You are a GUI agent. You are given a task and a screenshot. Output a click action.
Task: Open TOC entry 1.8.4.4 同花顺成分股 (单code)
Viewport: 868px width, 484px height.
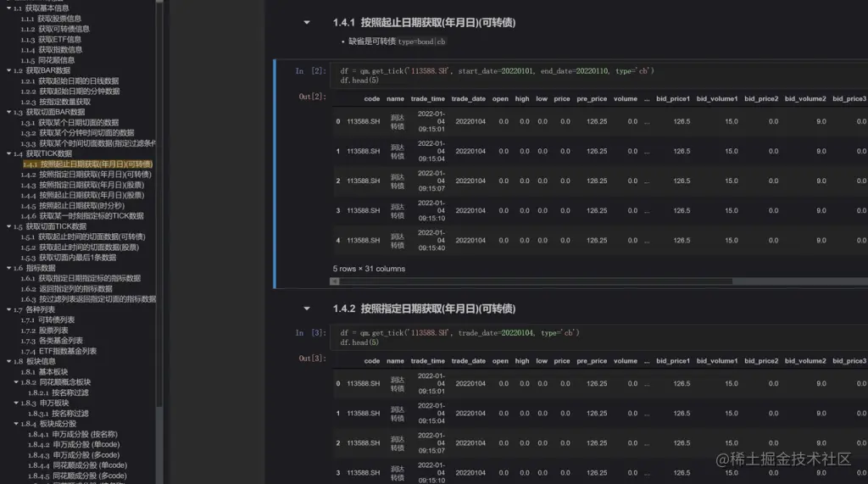77,465
